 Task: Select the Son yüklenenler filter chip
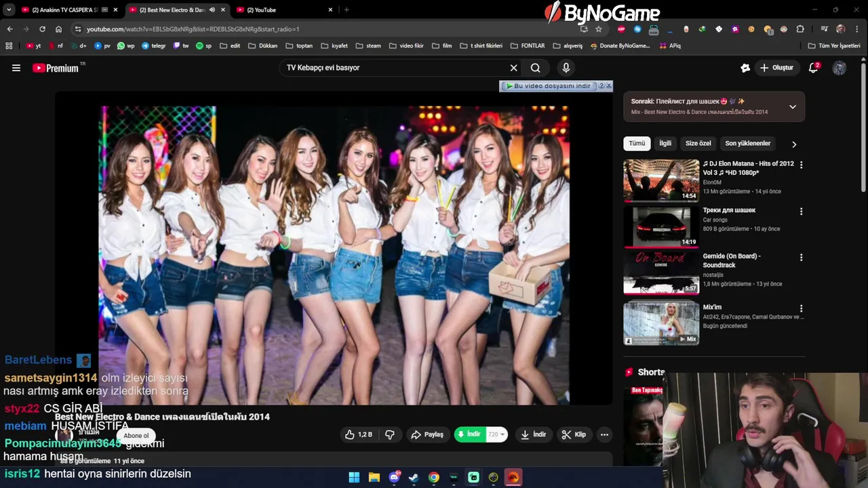click(x=748, y=144)
